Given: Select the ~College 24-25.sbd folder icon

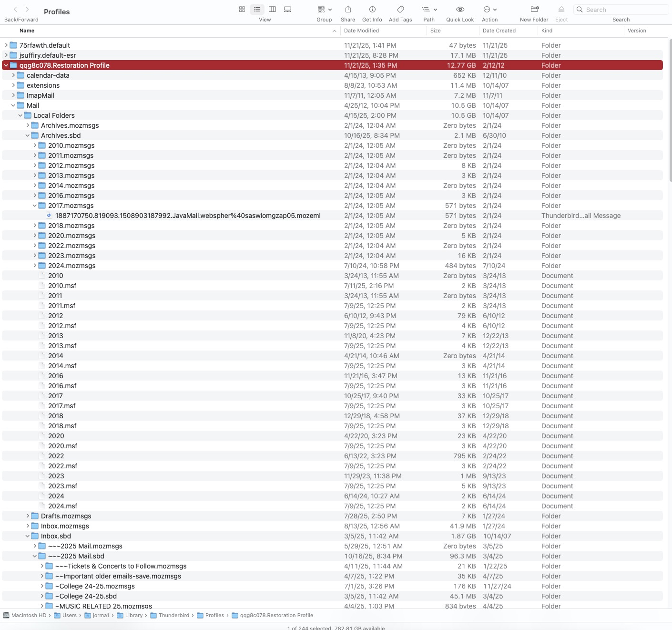Looking at the screenshot, I should tap(49, 596).
